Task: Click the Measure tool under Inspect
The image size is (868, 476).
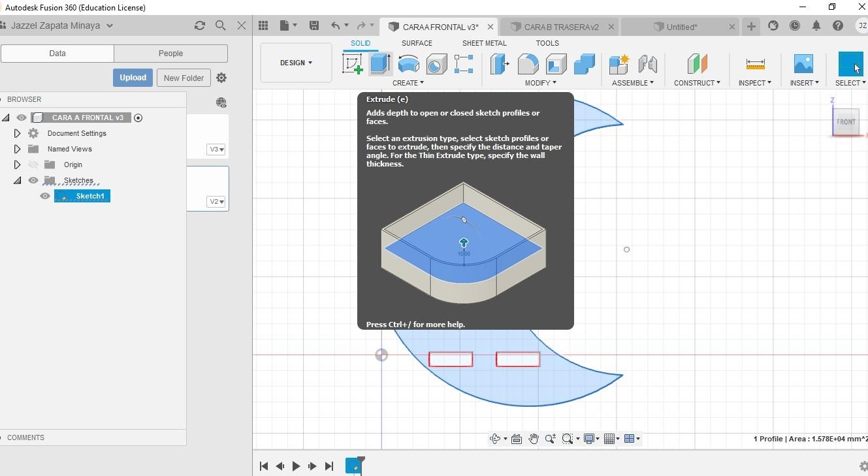Action: 755,64
